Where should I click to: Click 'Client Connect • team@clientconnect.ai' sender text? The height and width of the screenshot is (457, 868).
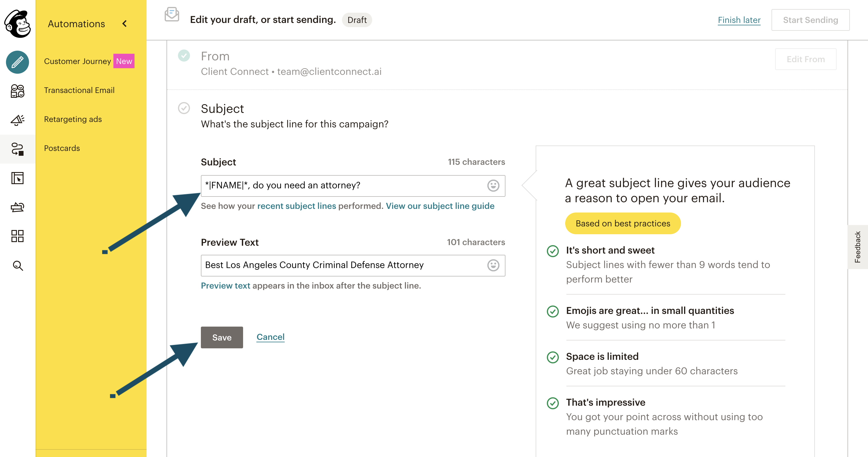tap(291, 72)
